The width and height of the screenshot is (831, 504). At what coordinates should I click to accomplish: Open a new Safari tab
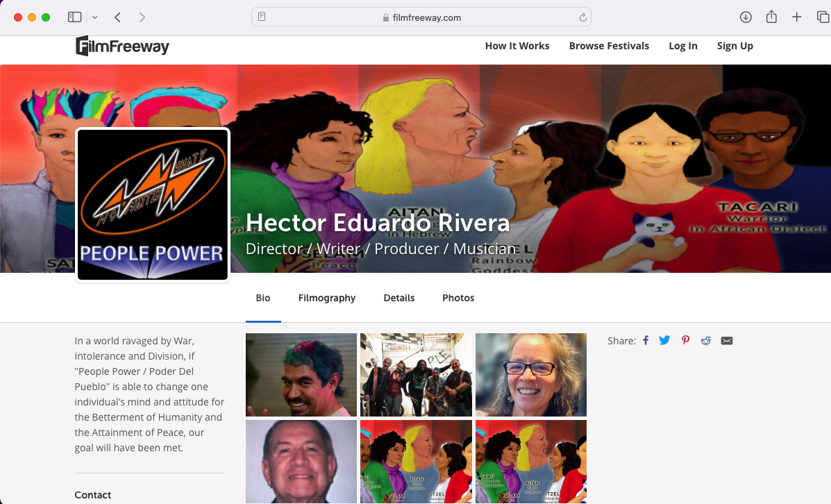point(796,17)
